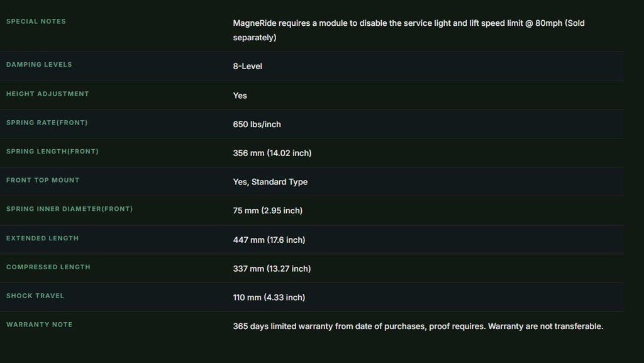
Task: Select the 447 mm extended length value
Action: pyautogui.click(x=269, y=240)
